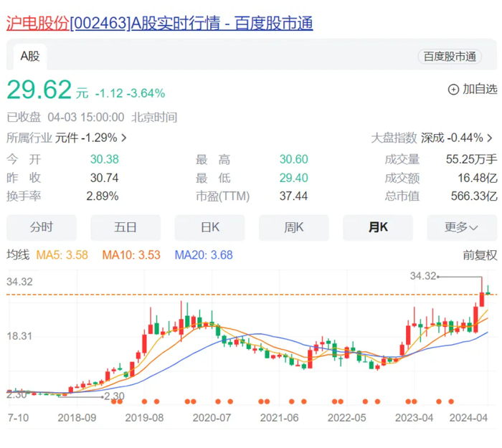Click the 总市值 value 566.33亿
The image size is (502, 448).
tap(474, 196)
